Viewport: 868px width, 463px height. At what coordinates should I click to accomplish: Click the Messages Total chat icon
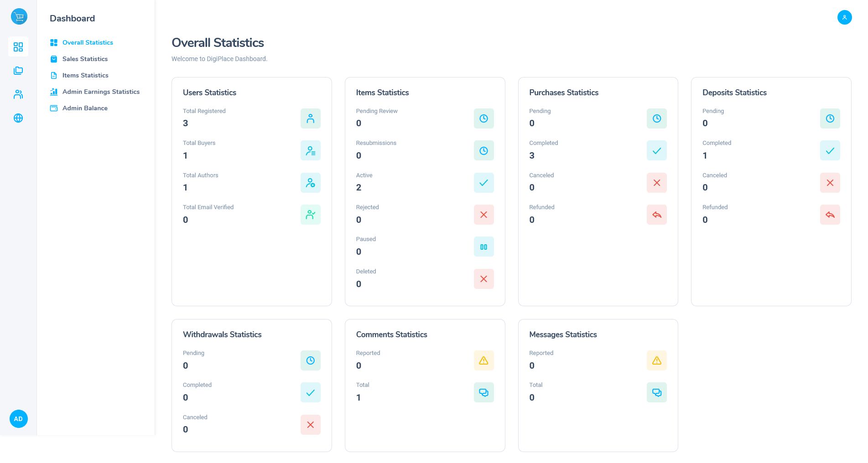point(656,392)
